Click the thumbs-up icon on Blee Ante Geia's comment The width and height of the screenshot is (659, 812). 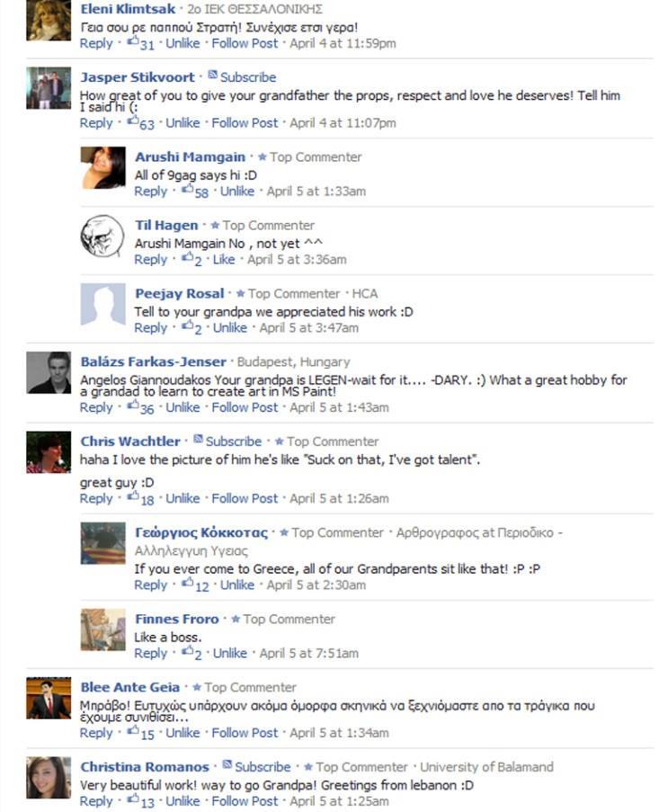click(133, 731)
